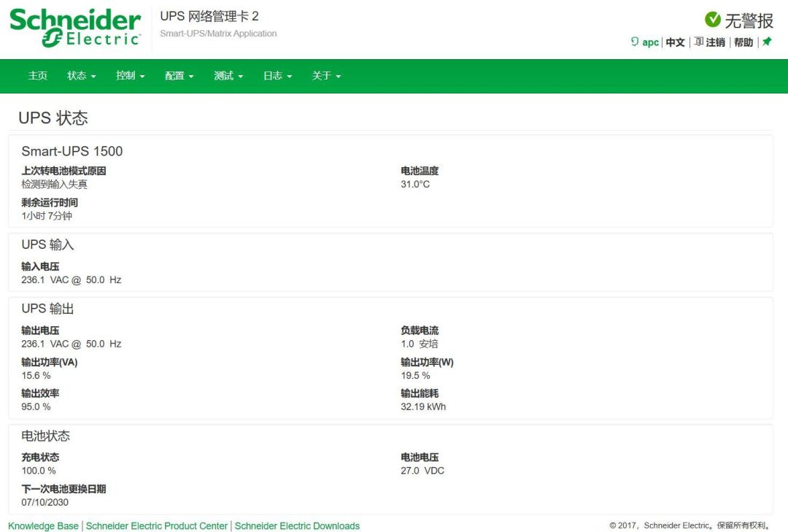Open Schneider Electric Downloads link
Image resolution: width=788 pixels, height=532 pixels.
coord(297,526)
